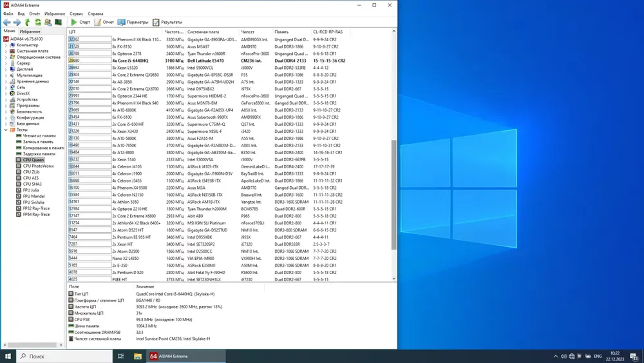Start the benchmark with the Старт button
The width and height of the screenshot is (644, 363).
click(x=80, y=22)
